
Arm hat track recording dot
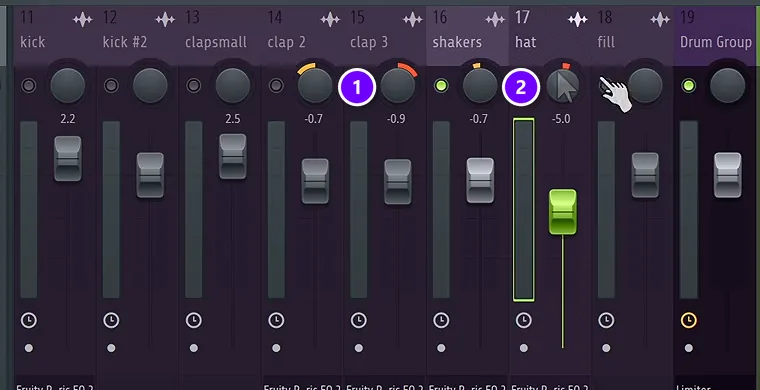click(523, 348)
